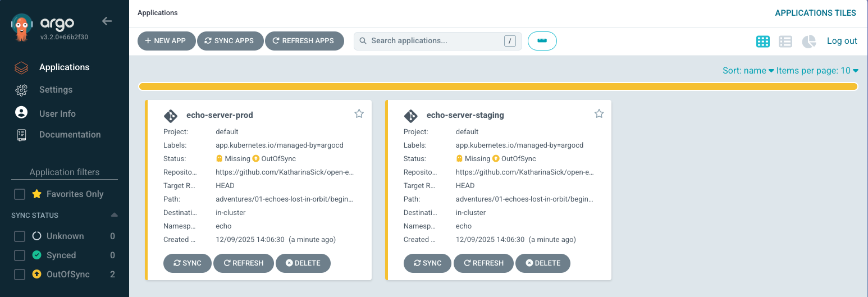Image resolution: width=868 pixels, height=297 pixels.
Task: Switch to pie chart summary view icon
Action: (808, 42)
